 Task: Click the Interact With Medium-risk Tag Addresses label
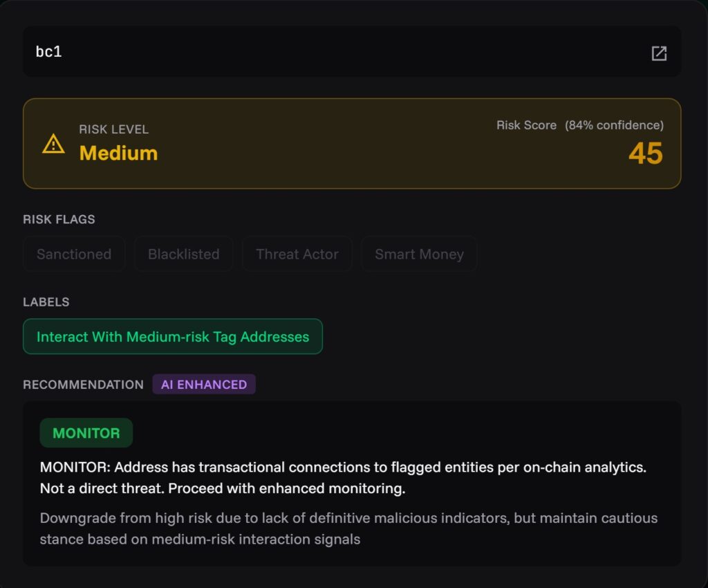coord(173,337)
